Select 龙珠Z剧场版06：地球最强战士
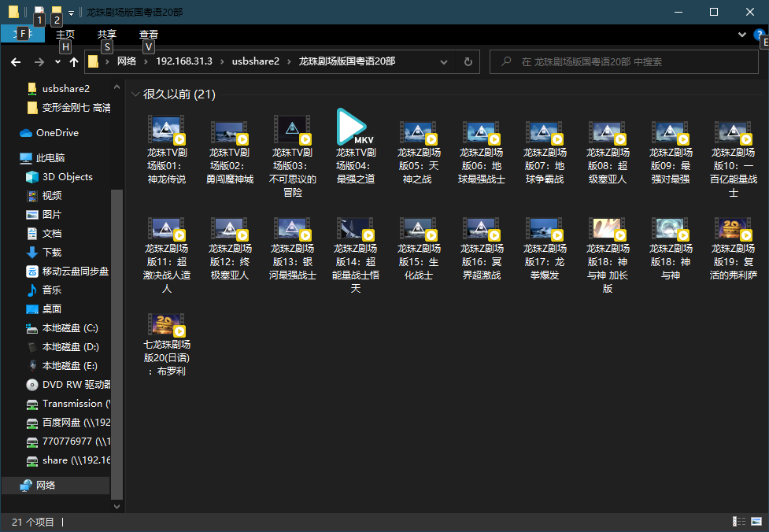The height and width of the screenshot is (532, 769). (481, 152)
